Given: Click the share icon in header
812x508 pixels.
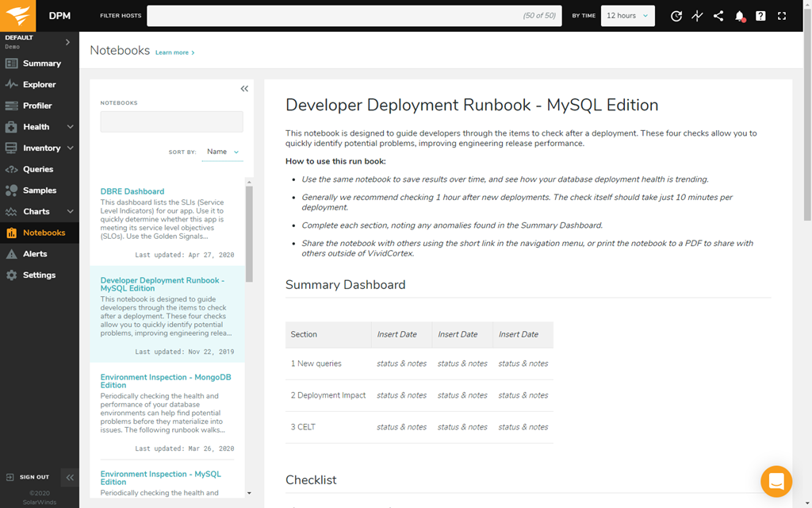Looking at the screenshot, I should coord(718,16).
